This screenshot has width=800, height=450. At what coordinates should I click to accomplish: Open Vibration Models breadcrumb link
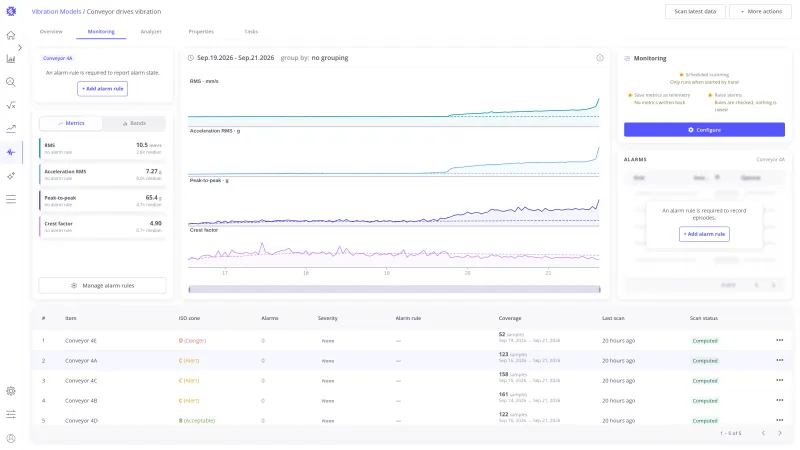[x=56, y=11]
